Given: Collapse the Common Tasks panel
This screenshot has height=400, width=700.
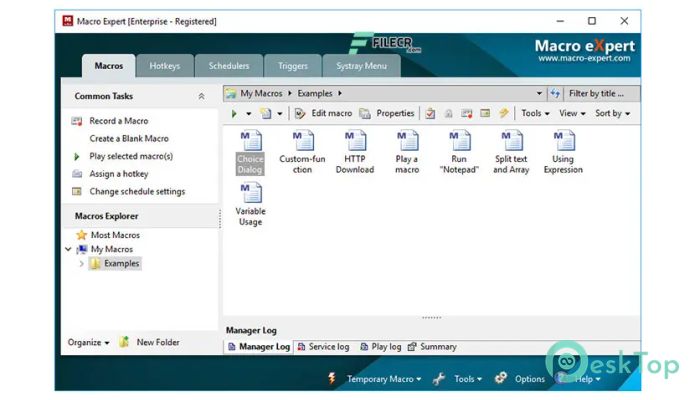Looking at the screenshot, I should point(201,96).
